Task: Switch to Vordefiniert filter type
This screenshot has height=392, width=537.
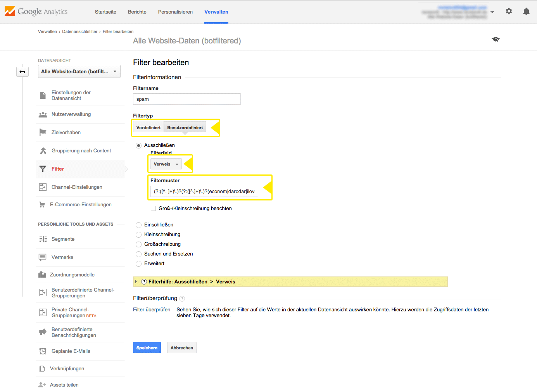Action: tap(148, 128)
